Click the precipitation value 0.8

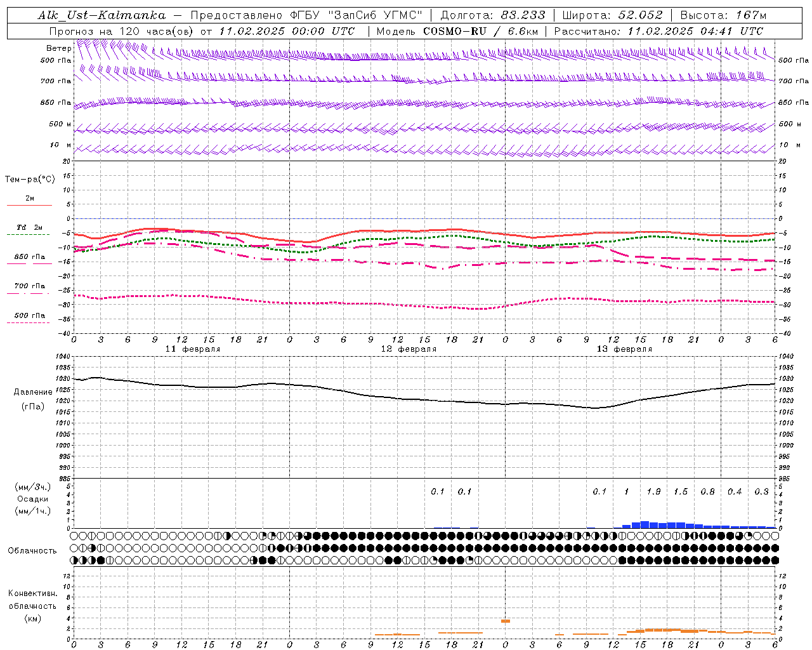[x=707, y=492]
